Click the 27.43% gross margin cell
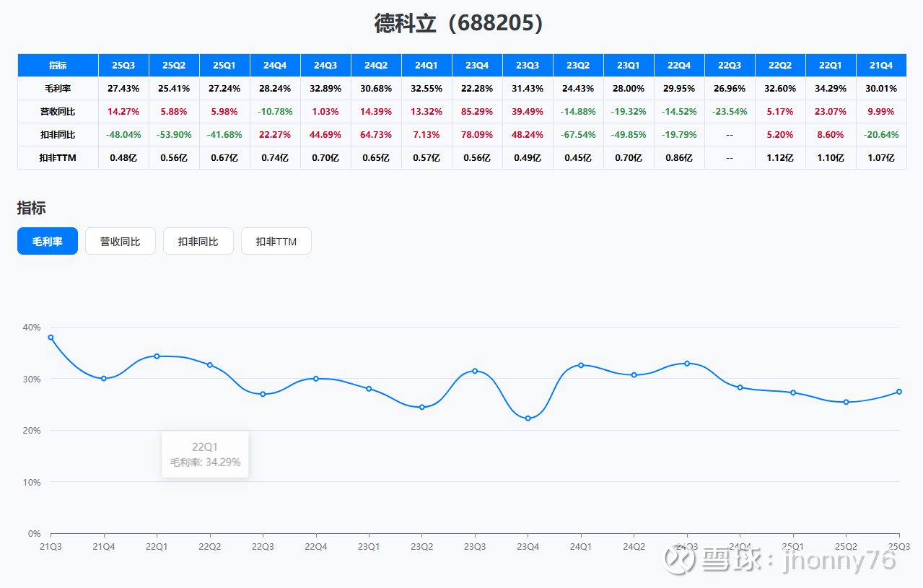The width and height of the screenshot is (923, 588). coord(123,89)
